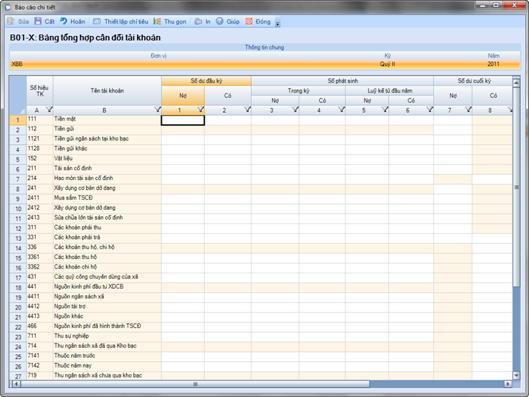Click the Có opening balance cell for 112
The height and width of the screenshot is (397, 529).
click(228, 130)
